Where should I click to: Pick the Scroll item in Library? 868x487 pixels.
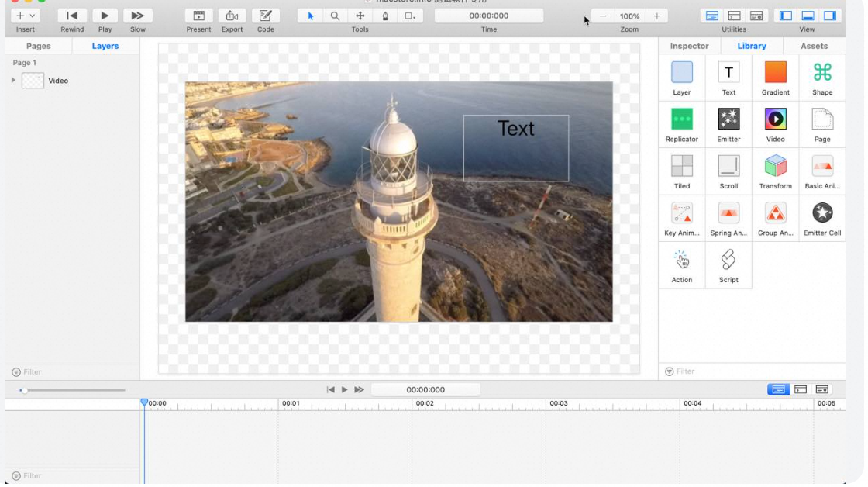[728, 171]
